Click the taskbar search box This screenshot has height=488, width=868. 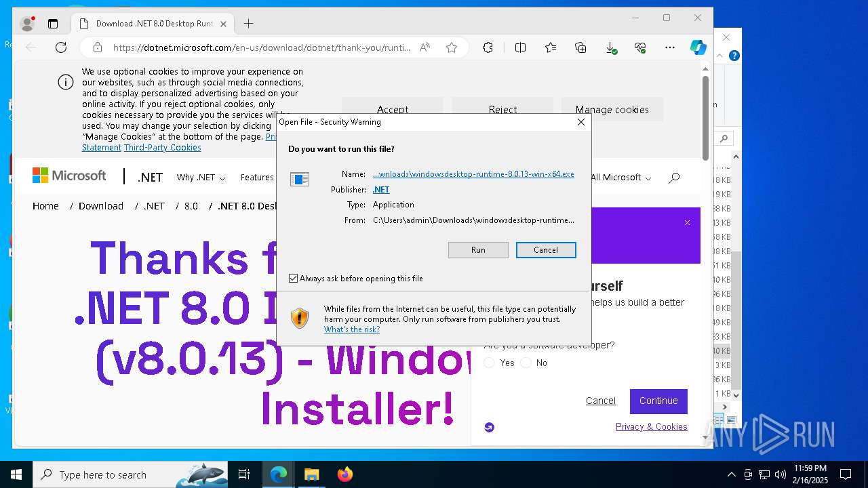131,474
